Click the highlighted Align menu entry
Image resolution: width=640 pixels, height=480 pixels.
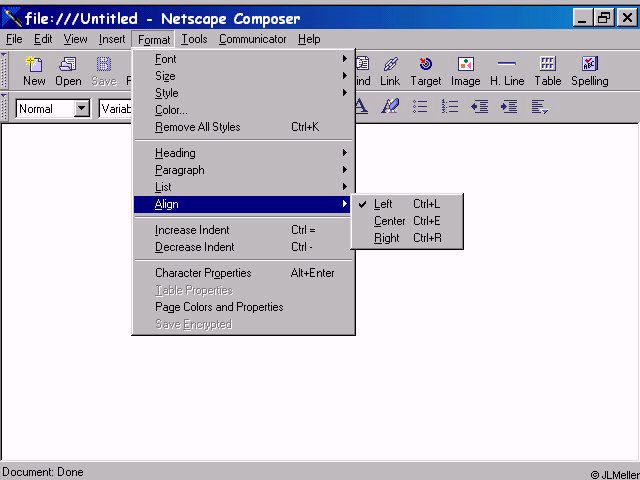tap(242, 204)
